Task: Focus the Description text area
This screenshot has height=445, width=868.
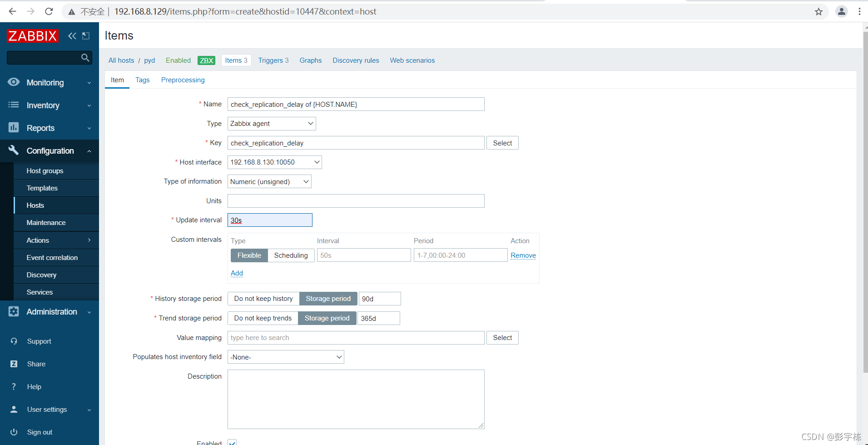Action: click(356, 399)
